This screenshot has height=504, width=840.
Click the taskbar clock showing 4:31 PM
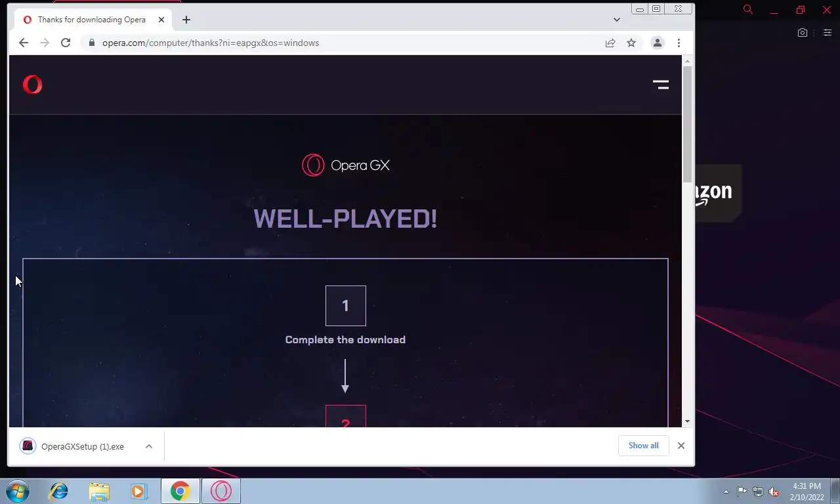pyautogui.click(x=807, y=492)
